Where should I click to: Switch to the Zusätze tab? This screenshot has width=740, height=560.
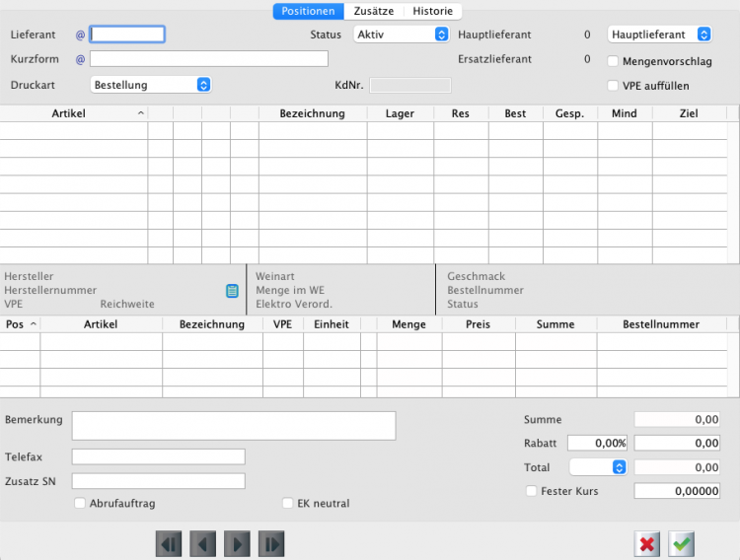pos(374,12)
